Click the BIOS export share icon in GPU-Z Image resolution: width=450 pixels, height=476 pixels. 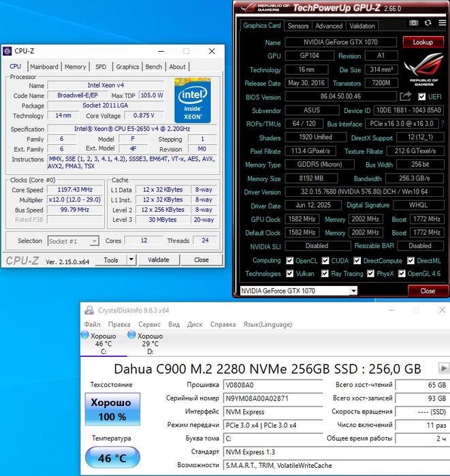click(x=405, y=97)
